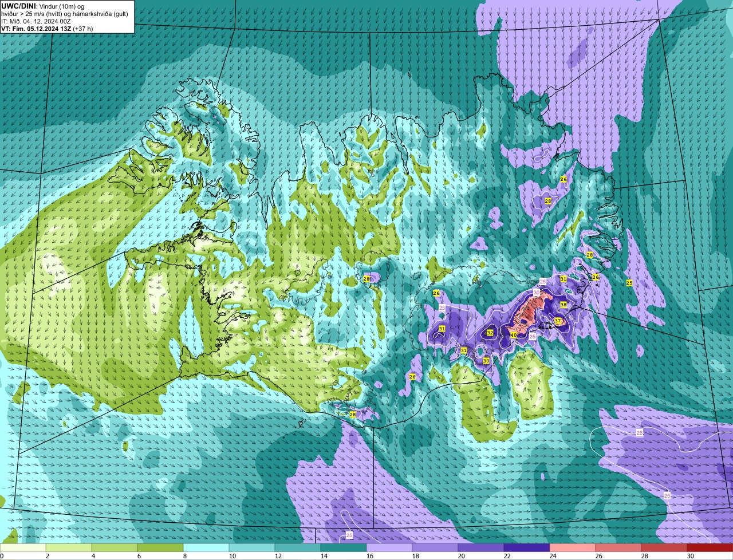Pick the legend swatch between 10 and 12

coord(252,547)
